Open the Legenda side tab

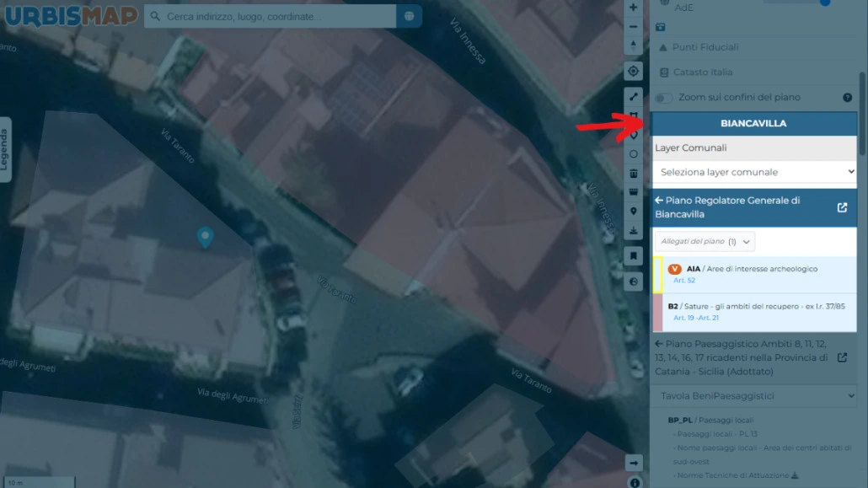5,149
